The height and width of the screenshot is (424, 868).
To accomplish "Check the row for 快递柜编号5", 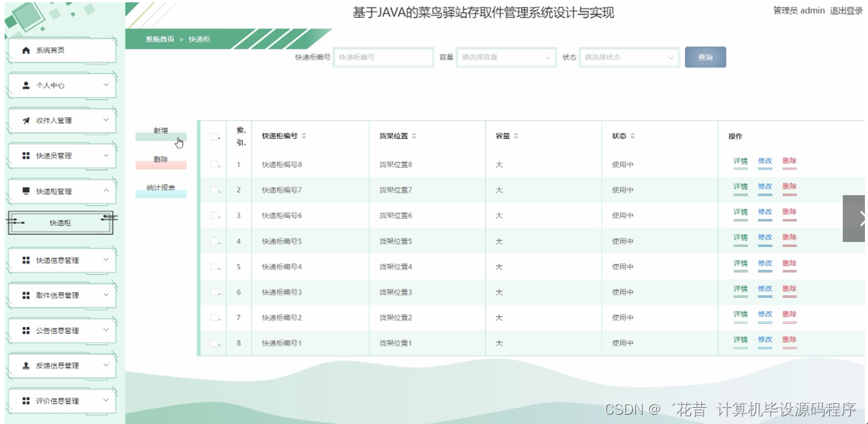I will 215,241.
